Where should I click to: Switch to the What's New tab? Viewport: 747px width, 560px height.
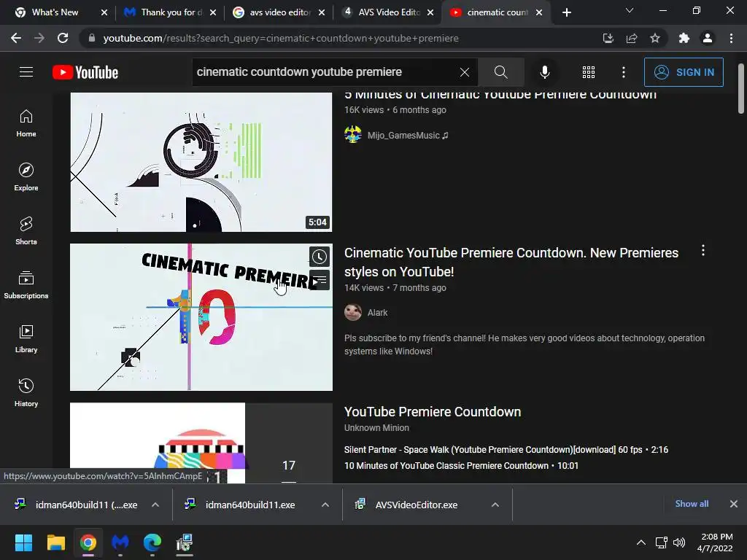[x=55, y=12]
